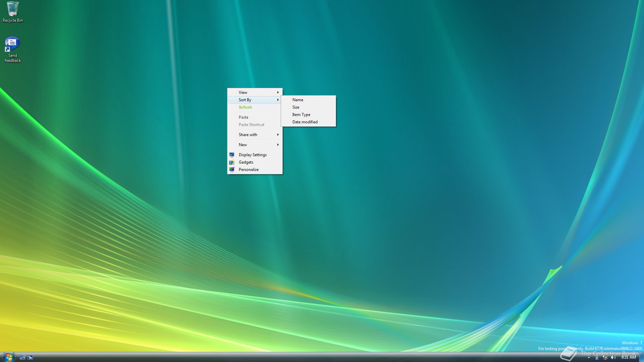Select the Recycle Bin desktop icon
Screen dimensions: 644x362
(x=13, y=12)
